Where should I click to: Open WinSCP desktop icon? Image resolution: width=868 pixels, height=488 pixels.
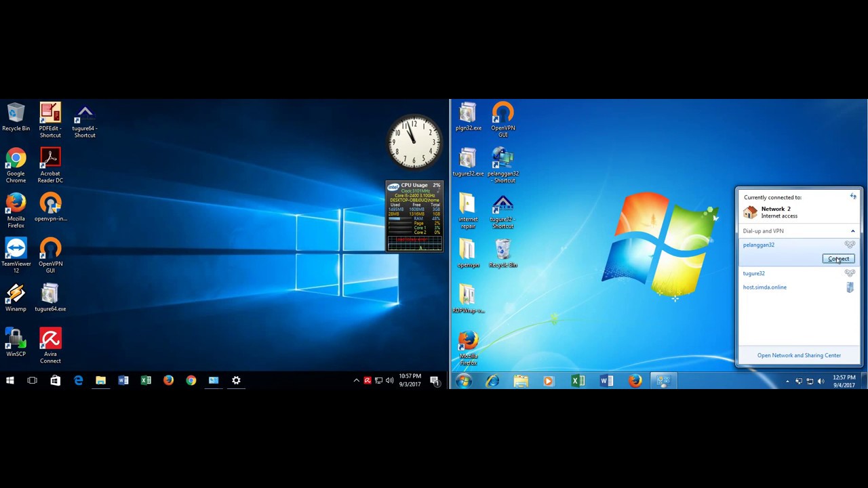pyautogui.click(x=16, y=342)
